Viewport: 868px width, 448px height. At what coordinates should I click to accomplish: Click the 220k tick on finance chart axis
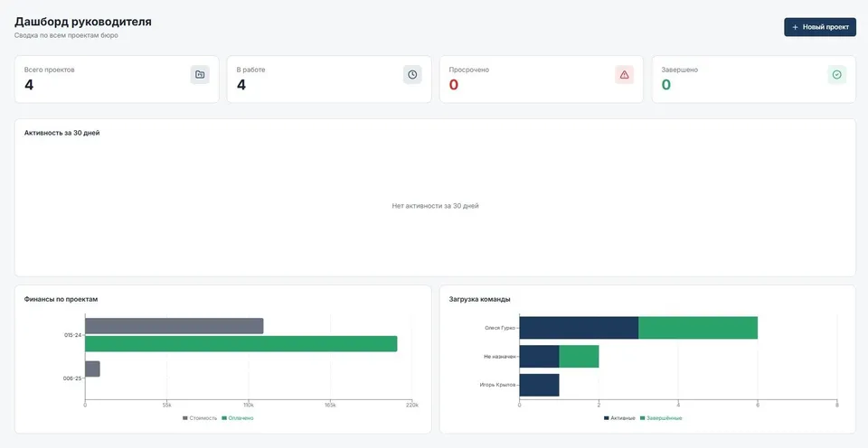[412, 406]
